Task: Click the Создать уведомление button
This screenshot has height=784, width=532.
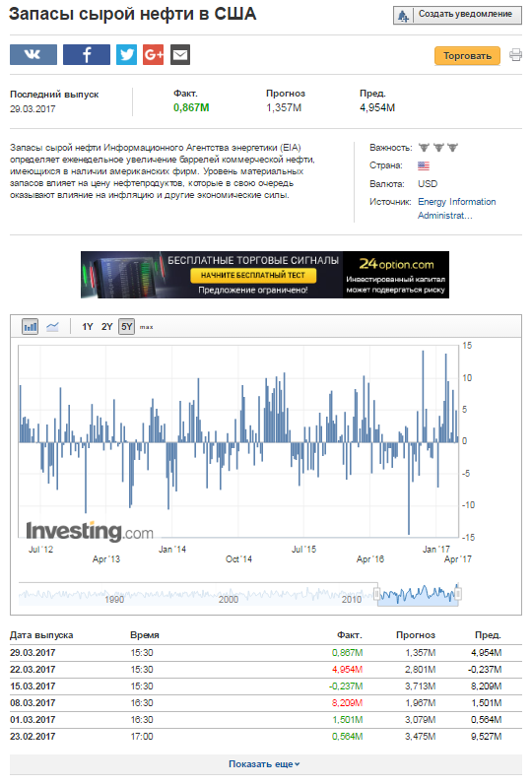Action: pyautogui.click(x=457, y=16)
